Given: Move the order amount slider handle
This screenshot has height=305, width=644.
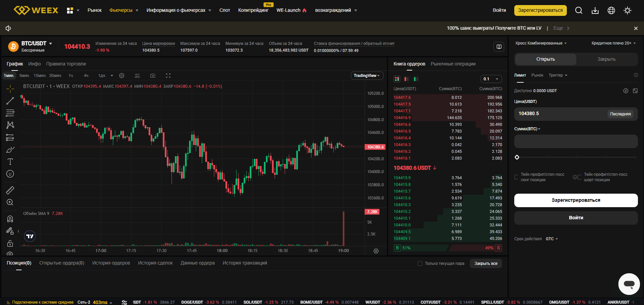Looking at the screenshot, I should click(x=517, y=157).
